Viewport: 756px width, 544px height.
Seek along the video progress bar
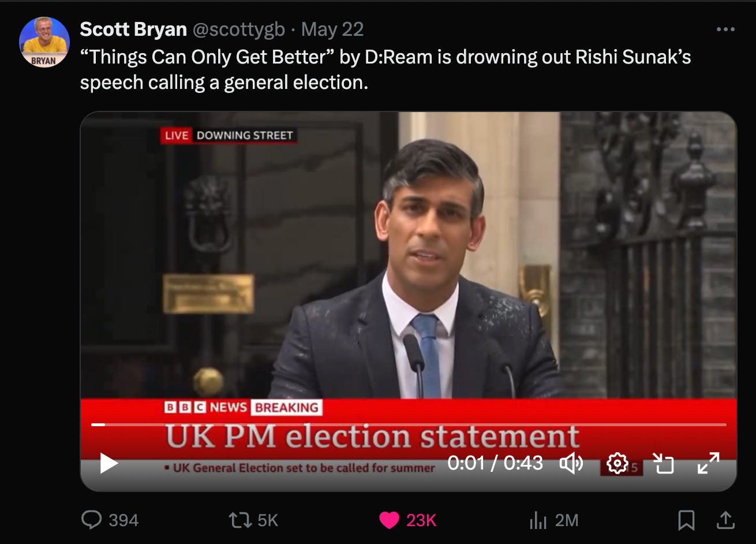pyautogui.click(x=408, y=425)
